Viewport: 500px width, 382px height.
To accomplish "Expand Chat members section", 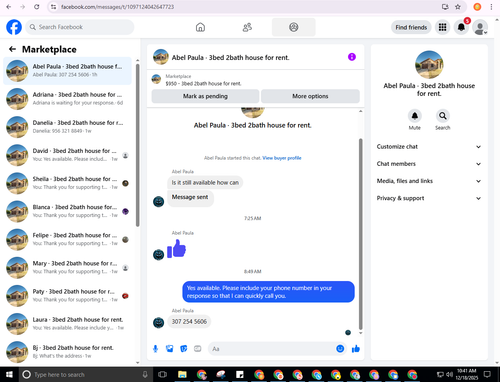I will (x=429, y=164).
